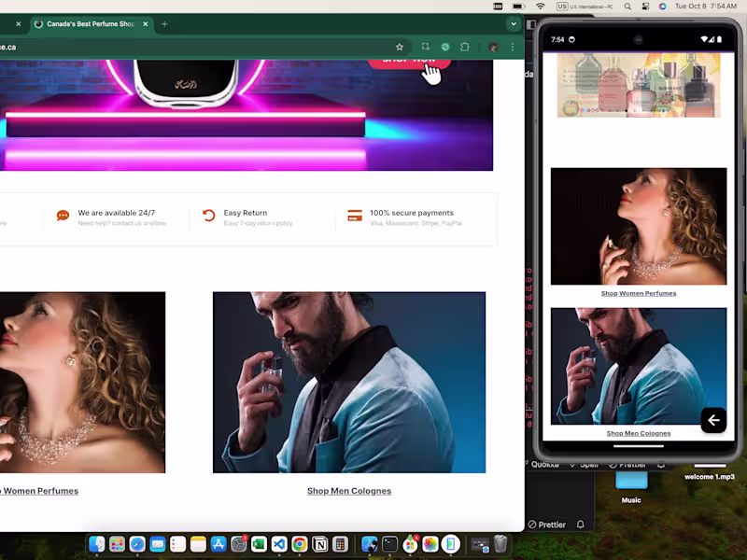The width and height of the screenshot is (747, 560).
Task: Switch to the Canada's Best Perfume Shop tab
Action: click(x=91, y=24)
